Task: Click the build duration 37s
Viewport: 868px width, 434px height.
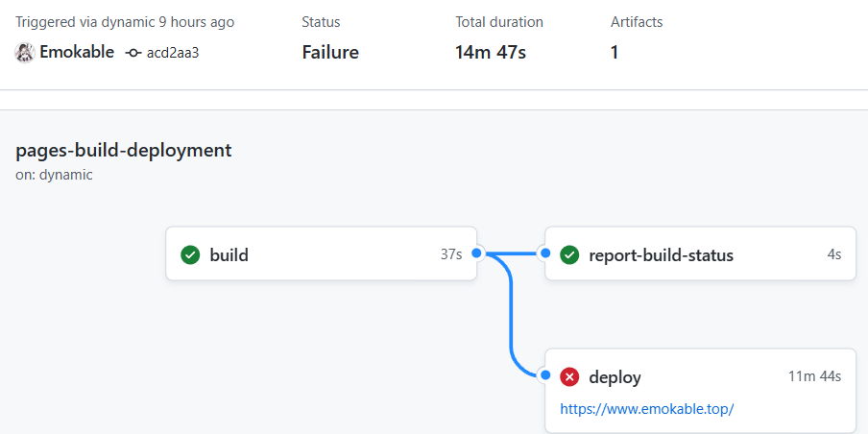Action: pos(451,254)
